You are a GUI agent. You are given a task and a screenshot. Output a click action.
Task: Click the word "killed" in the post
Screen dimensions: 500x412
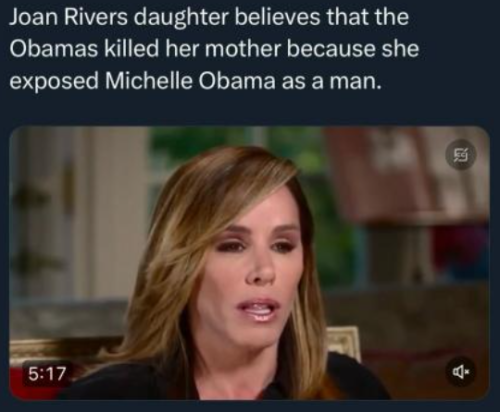[131, 49]
